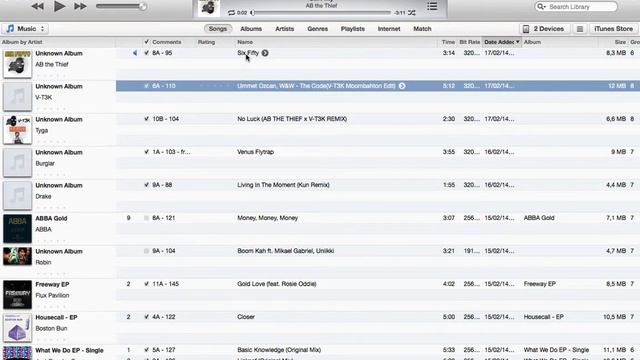The image size is (640, 360).
Task: Click AB the Thief album artwork
Action: [18, 64]
